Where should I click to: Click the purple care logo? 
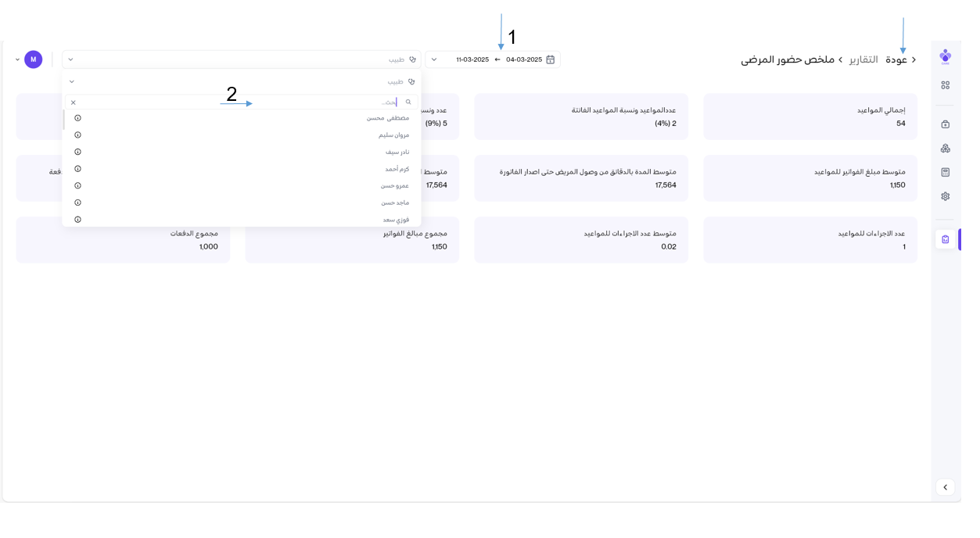[945, 56]
